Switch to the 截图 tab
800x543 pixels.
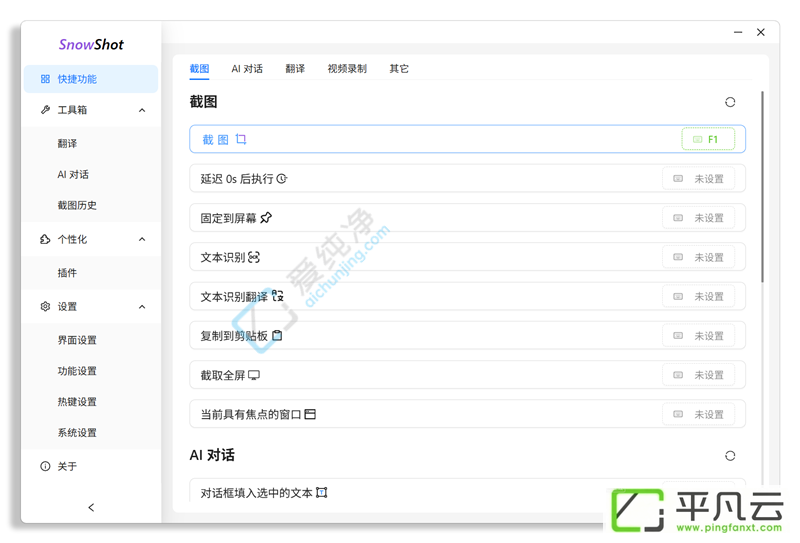tap(199, 68)
